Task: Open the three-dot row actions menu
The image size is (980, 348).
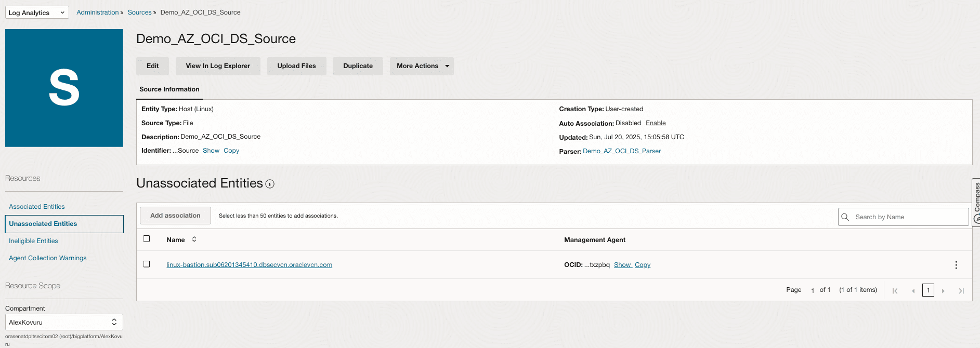Action: click(x=956, y=265)
